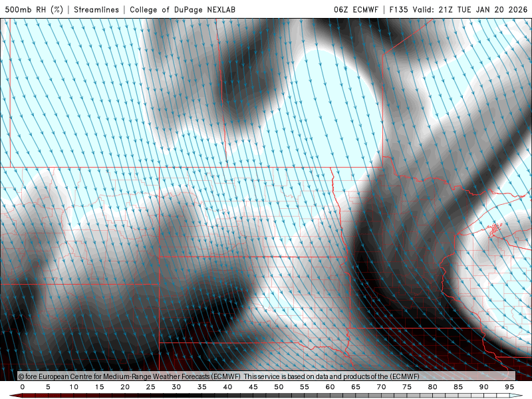Click the "20" value on color scale

[125, 387]
